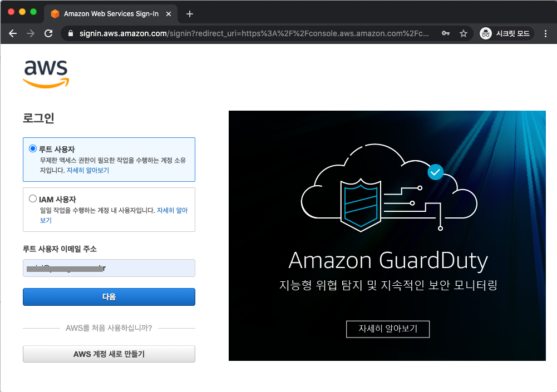Click the 로그인 heading
The height and width of the screenshot is (392, 557).
[38, 118]
